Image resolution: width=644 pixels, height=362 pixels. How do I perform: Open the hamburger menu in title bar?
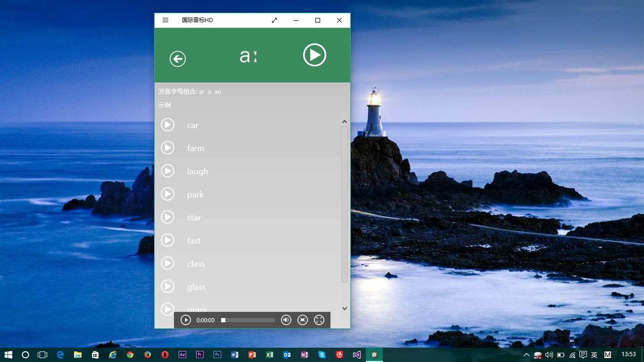(165, 20)
